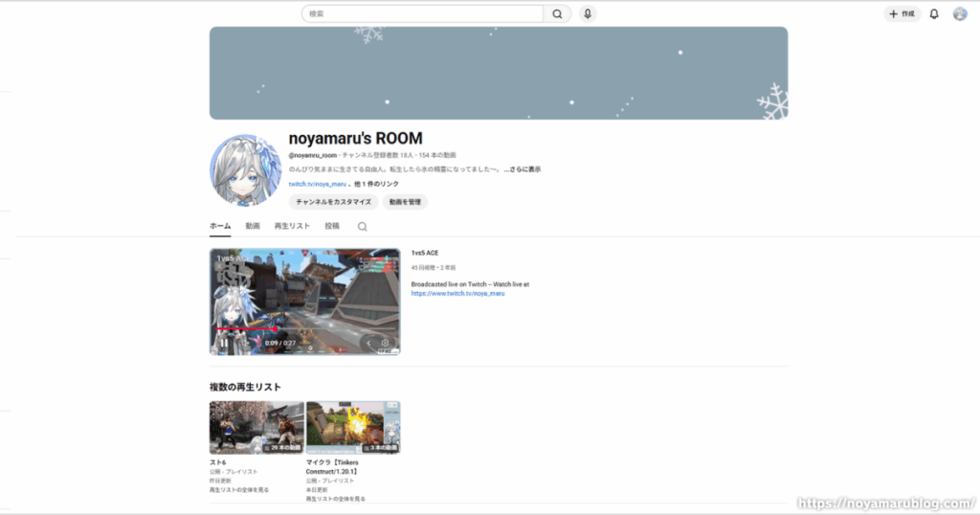Click the search input field at the top
Screen dimensions: 980x515
coord(422,14)
